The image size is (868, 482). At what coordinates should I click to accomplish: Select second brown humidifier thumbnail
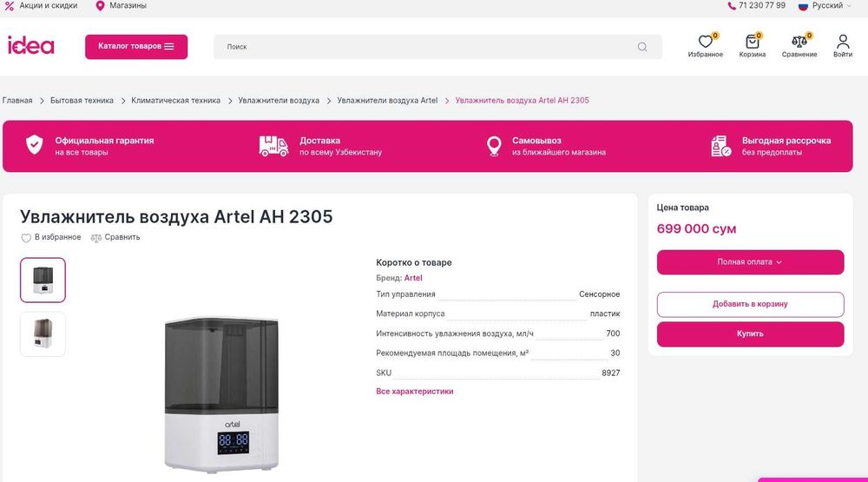click(43, 333)
